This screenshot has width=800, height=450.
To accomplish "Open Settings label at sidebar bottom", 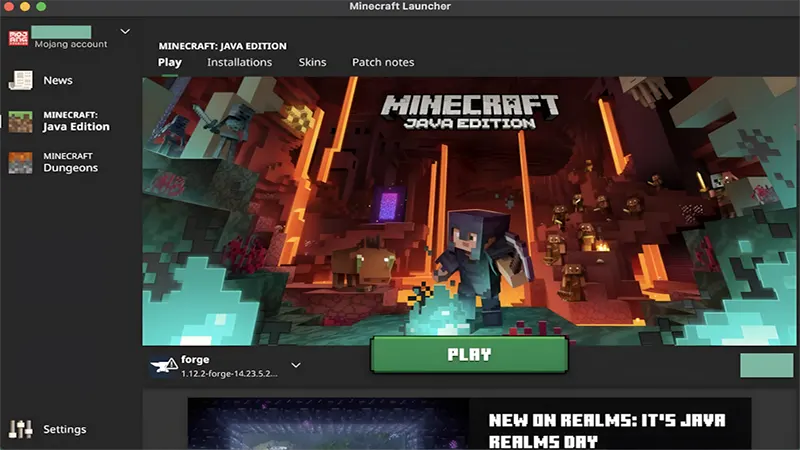I will point(64,429).
